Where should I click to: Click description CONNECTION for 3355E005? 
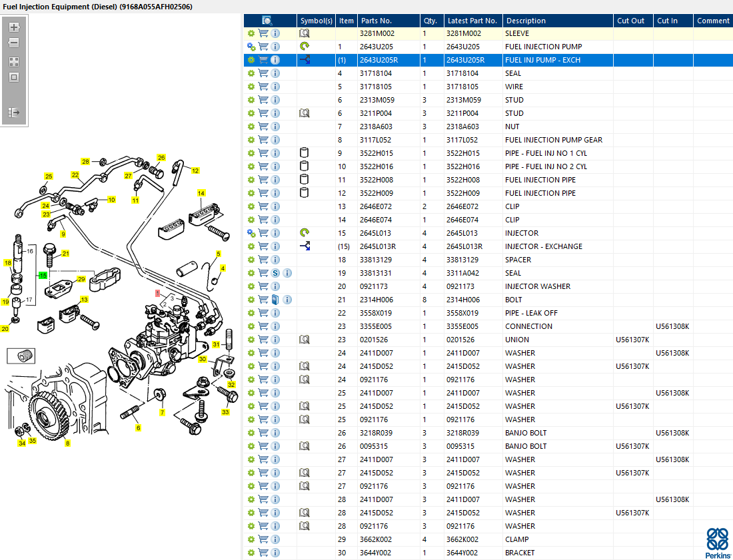click(x=528, y=326)
